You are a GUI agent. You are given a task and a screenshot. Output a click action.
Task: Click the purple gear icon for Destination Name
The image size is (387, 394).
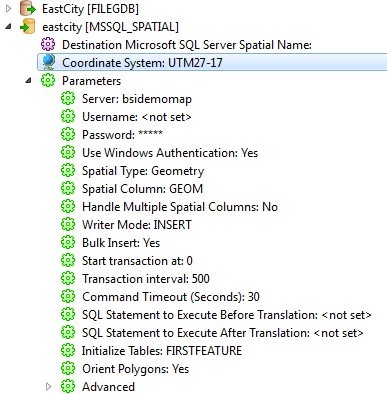coord(48,45)
